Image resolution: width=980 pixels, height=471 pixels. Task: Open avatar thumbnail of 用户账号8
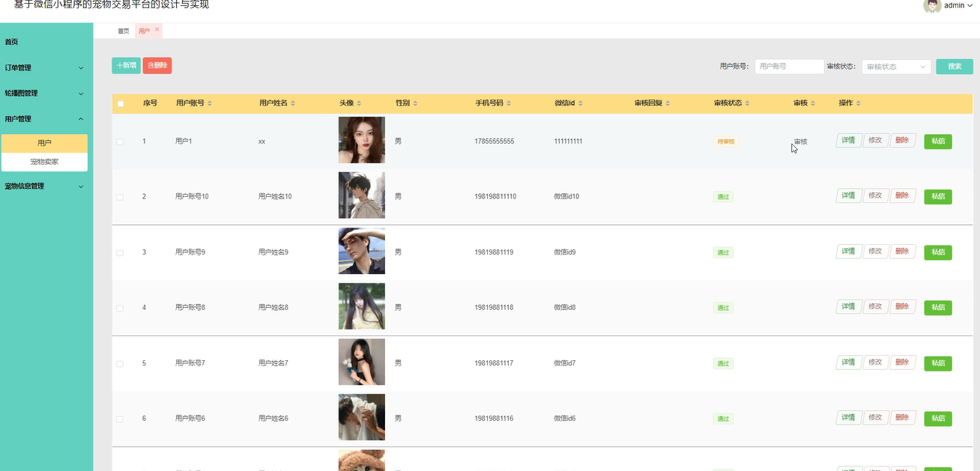click(362, 306)
